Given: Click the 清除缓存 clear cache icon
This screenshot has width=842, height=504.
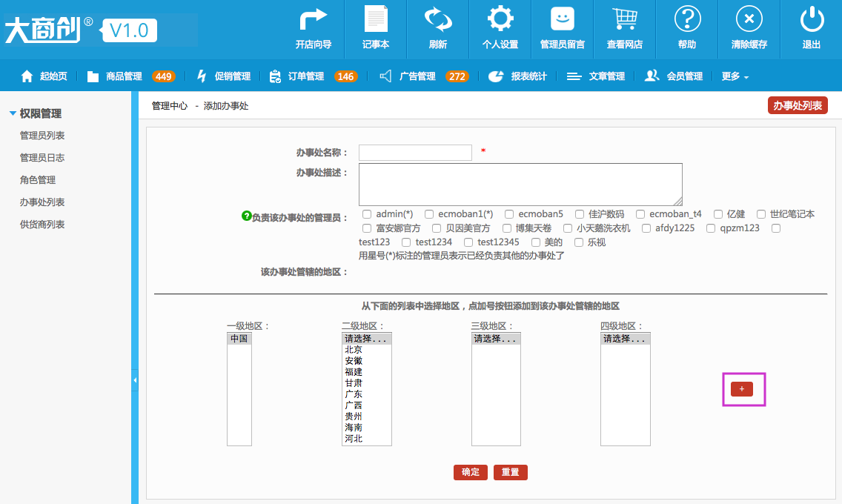Looking at the screenshot, I should pyautogui.click(x=749, y=19).
